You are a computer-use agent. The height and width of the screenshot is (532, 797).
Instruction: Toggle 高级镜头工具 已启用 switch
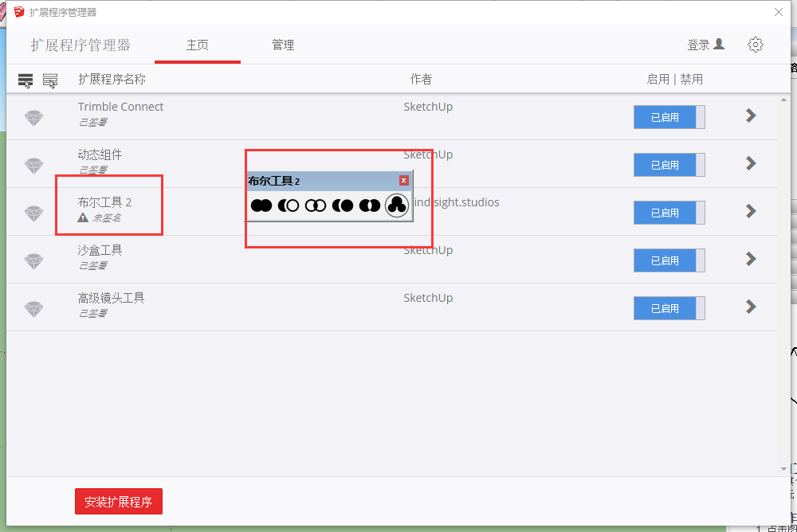point(669,308)
